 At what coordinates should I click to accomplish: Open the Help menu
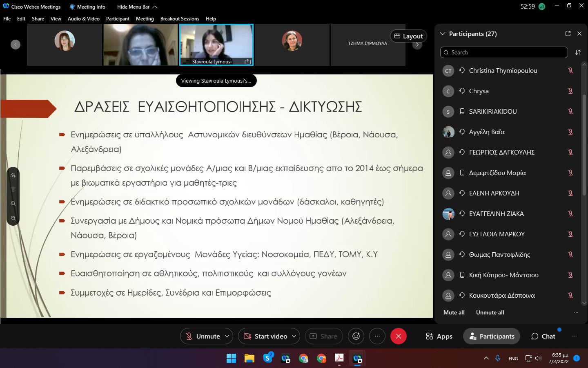[211, 19]
